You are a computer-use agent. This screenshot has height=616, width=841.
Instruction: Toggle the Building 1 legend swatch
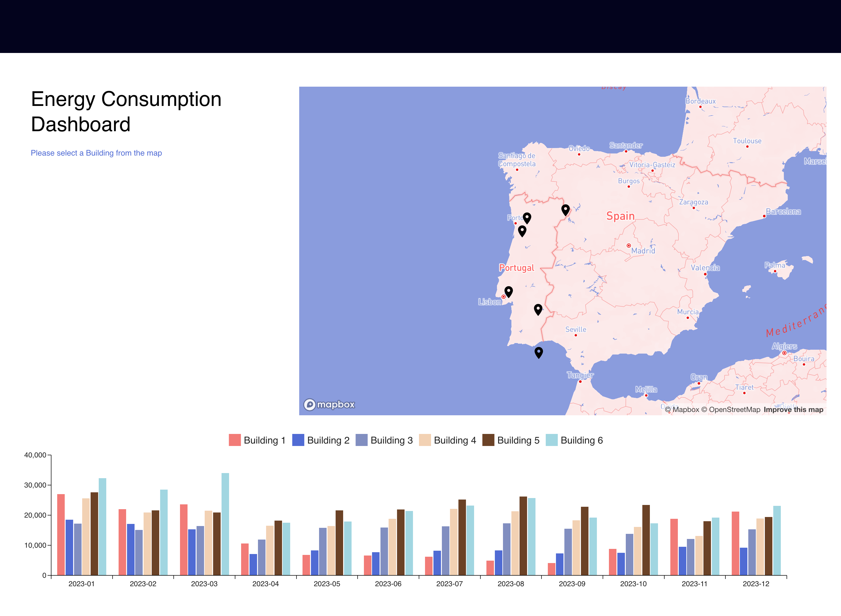(x=234, y=440)
